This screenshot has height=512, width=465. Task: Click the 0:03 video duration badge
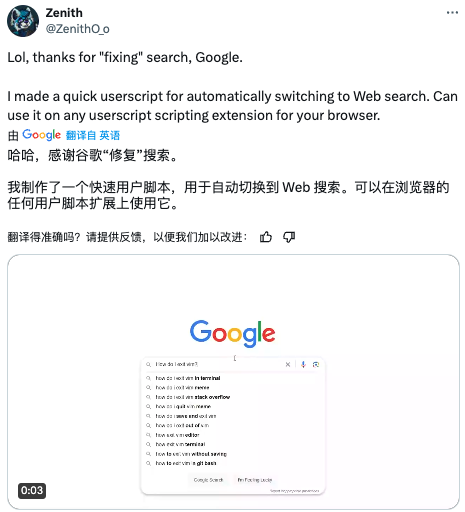coord(32,490)
